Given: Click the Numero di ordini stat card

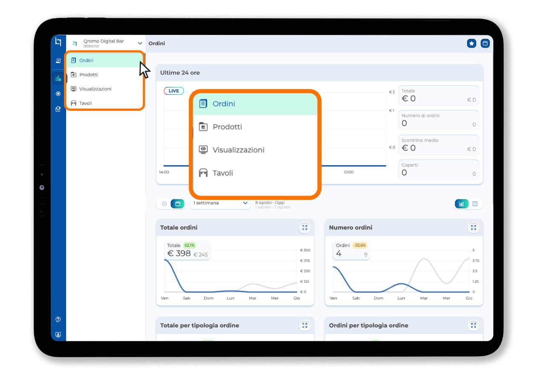Looking at the screenshot, I should coord(439,120).
